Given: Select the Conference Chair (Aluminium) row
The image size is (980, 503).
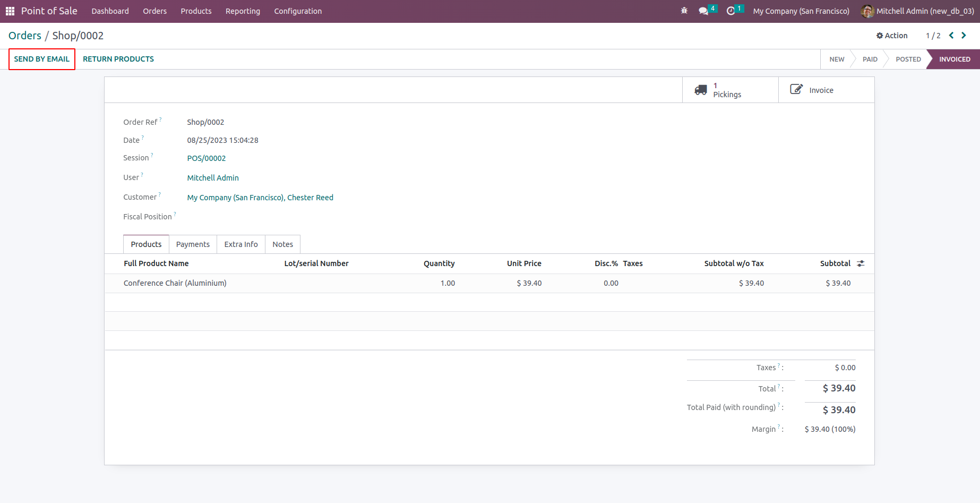Looking at the screenshot, I should point(489,283).
